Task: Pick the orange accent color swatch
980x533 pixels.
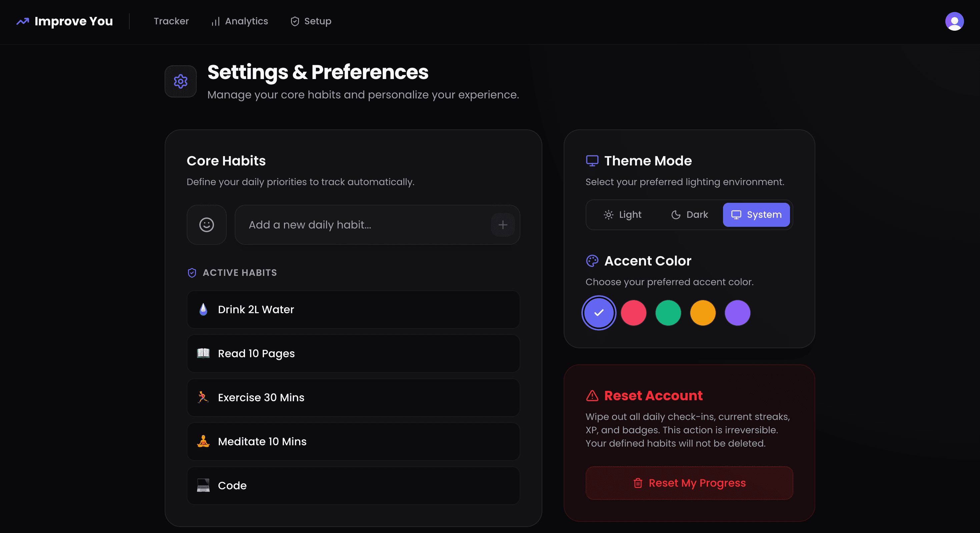Action: coord(703,313)
